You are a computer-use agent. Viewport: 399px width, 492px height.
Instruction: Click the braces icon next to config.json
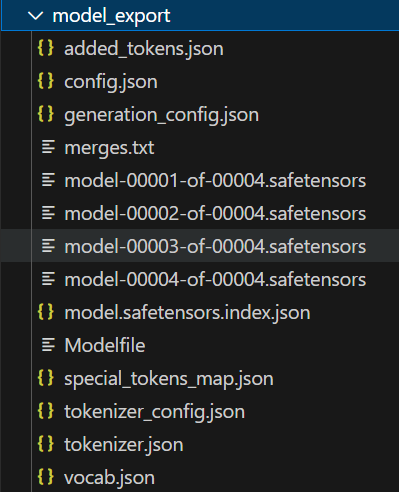tap(46, 81)
